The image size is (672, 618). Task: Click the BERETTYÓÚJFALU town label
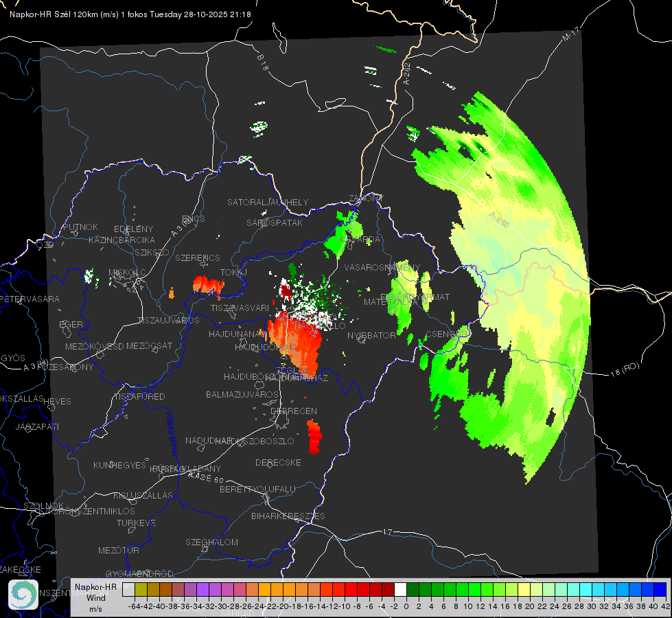pos(257,489)
